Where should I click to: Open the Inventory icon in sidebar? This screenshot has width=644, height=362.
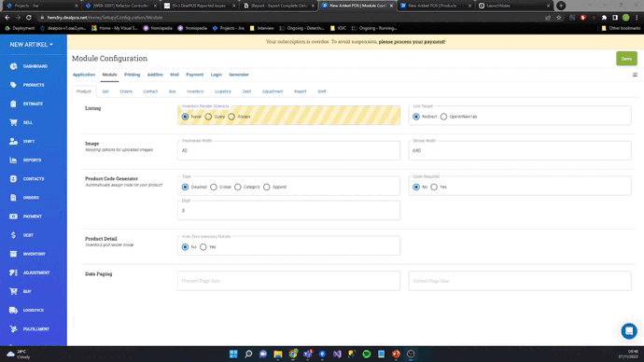pyautogui.click(x=14, y=254)
